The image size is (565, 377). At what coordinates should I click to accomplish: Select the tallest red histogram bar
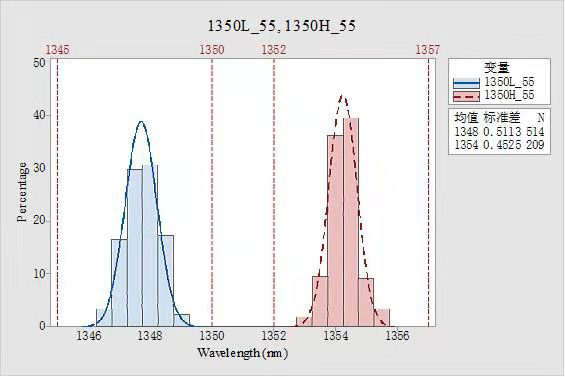click(351, 222)
